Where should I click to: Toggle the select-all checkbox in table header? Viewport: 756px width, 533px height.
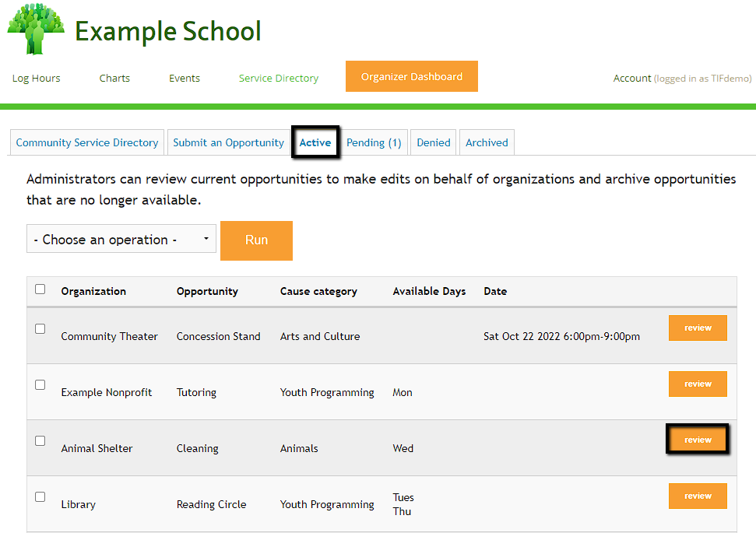40,289
